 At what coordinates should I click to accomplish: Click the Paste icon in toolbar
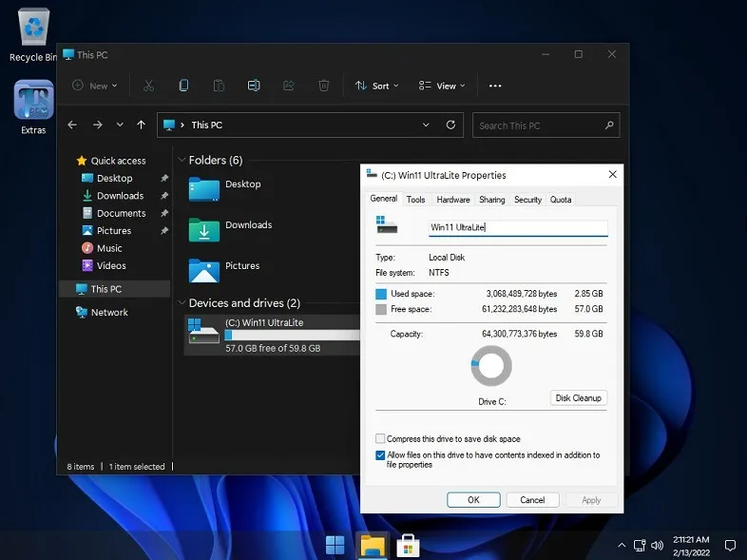point(219,86)
